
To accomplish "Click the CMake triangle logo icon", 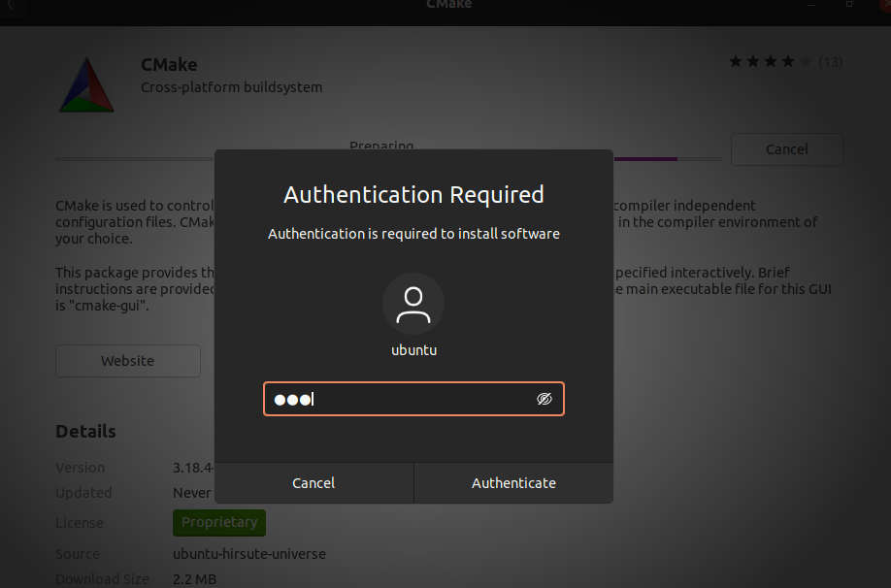I will [87, 84].
